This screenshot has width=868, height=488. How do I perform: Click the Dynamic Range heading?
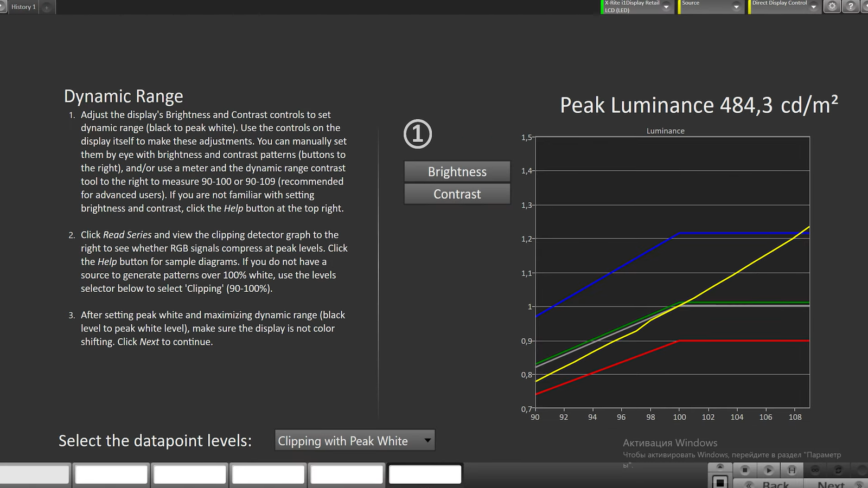pyautogui.click(x=124, y=97)
